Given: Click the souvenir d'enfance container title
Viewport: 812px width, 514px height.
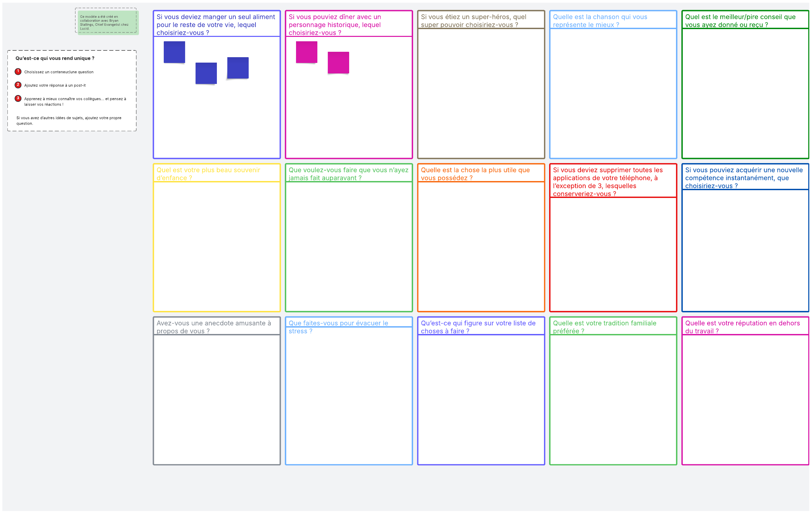Looking at the screenshot, I should point(208,174).
